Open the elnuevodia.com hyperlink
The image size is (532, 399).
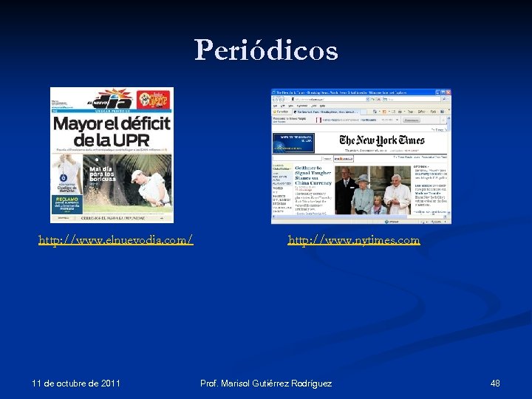click(116, 240)
